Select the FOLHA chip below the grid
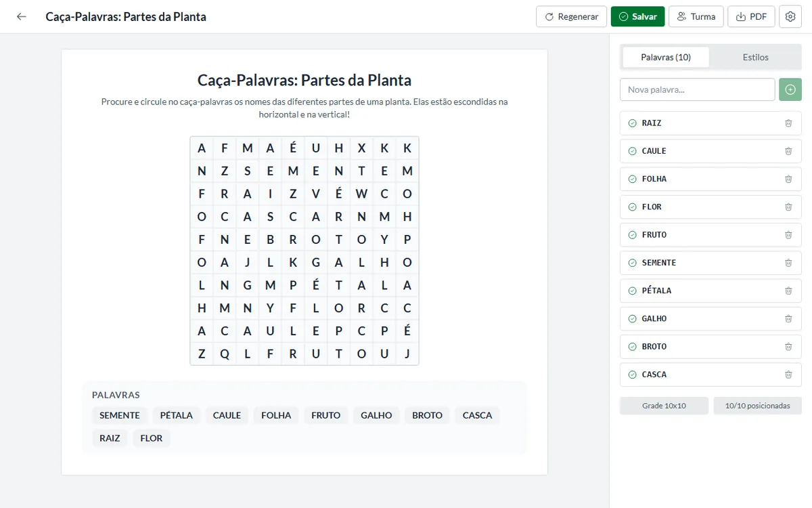The width and height of the screenshot is (812, 508). (276, 415)
